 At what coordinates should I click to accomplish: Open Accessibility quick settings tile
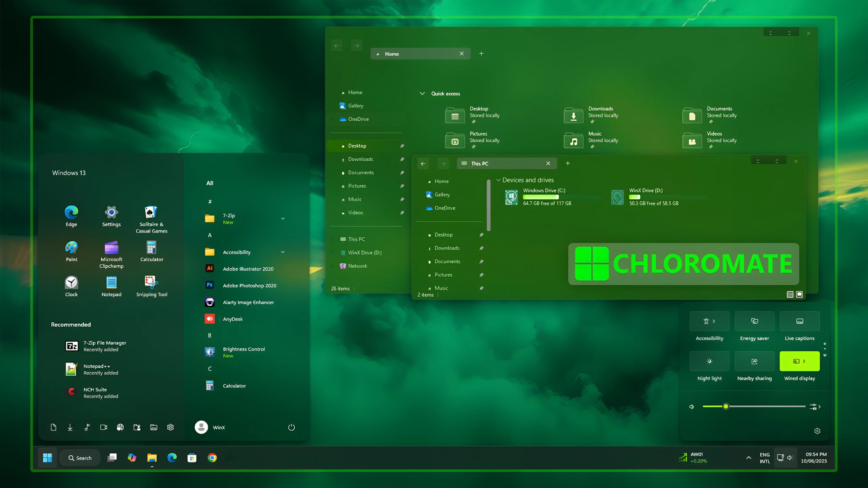click(709, 321)
